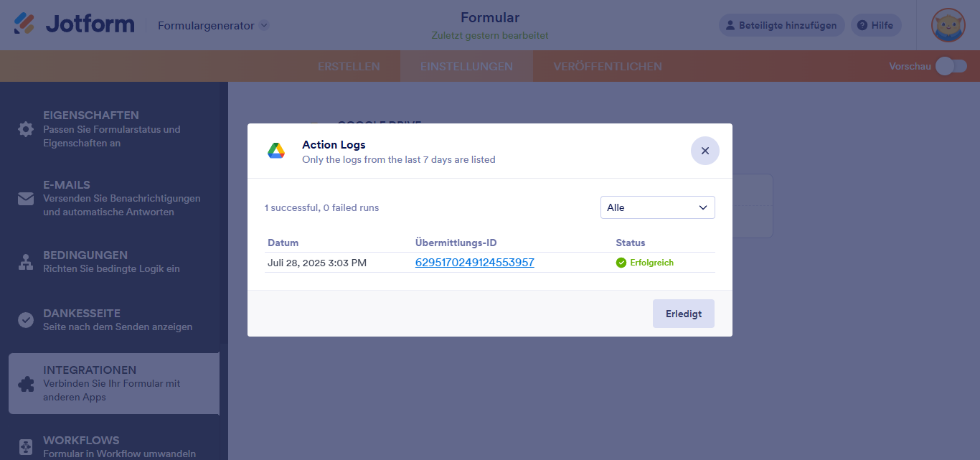Click the Google Drive icon in dialog header
This screenshot has height=460, width=980.
276,151
